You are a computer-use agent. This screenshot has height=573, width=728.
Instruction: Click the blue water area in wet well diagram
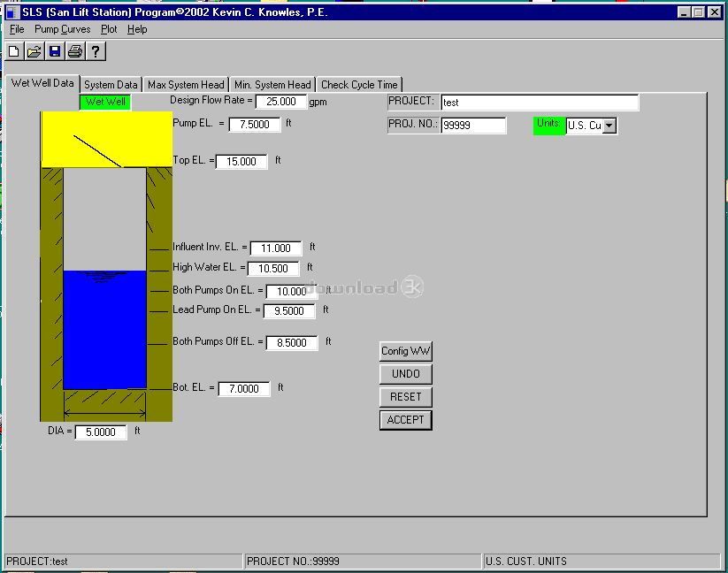click(x=105, y=330)
